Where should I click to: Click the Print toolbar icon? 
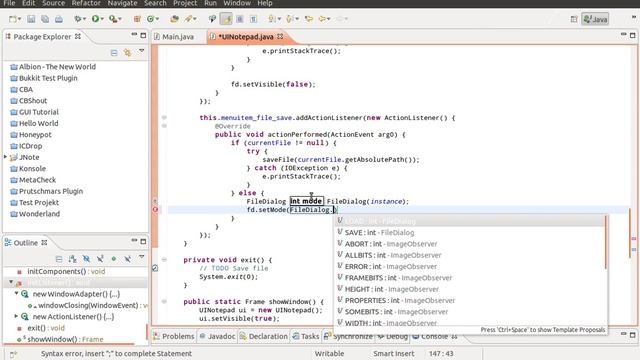click(x=59, y=19)
